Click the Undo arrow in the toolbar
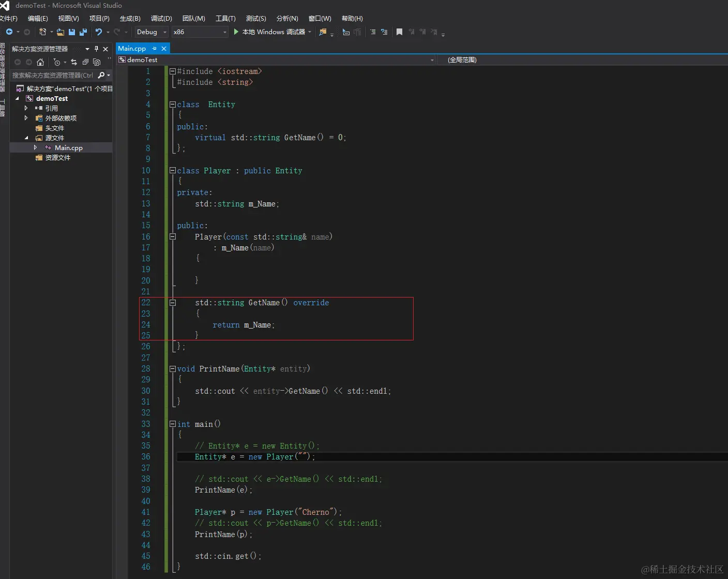728x579 pixels. (98, 32)
